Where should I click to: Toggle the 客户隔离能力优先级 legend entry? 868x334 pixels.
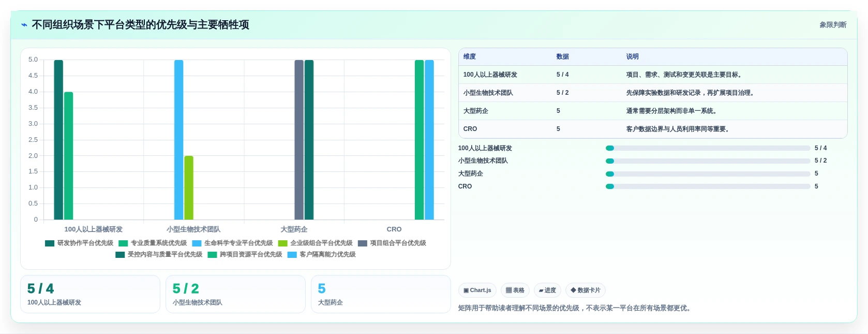(321, 255)
